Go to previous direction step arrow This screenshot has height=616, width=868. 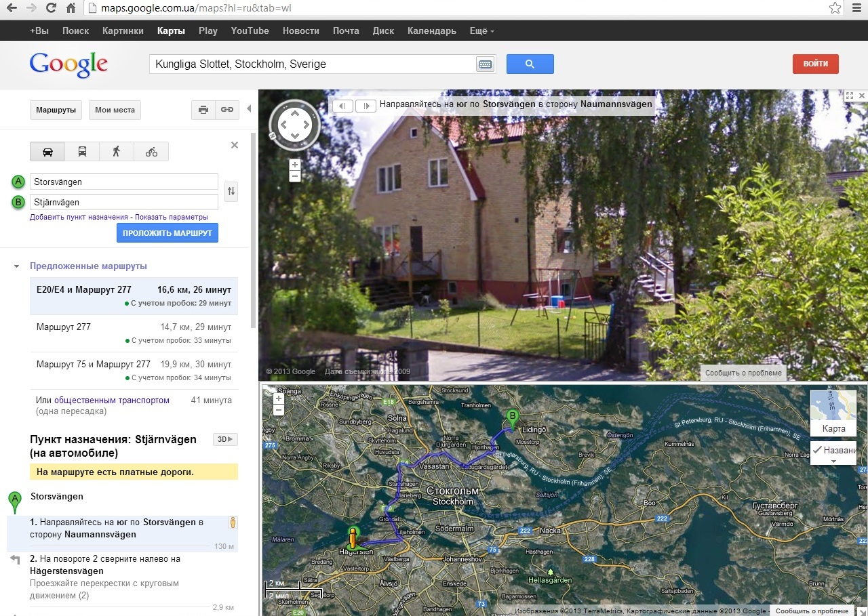coord(343,106)
